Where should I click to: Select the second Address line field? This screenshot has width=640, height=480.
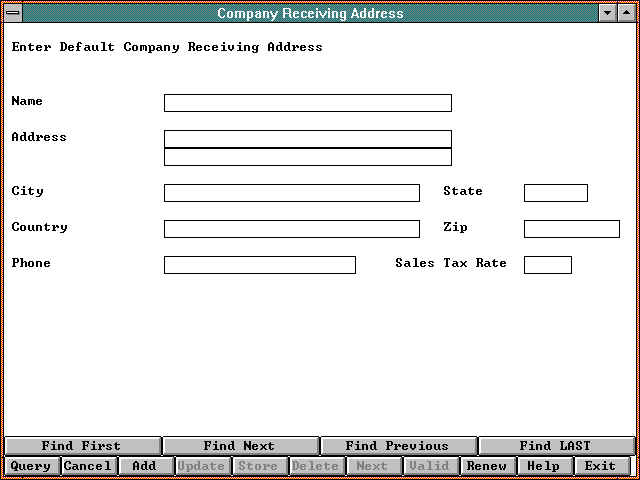(x=307, y=157)
